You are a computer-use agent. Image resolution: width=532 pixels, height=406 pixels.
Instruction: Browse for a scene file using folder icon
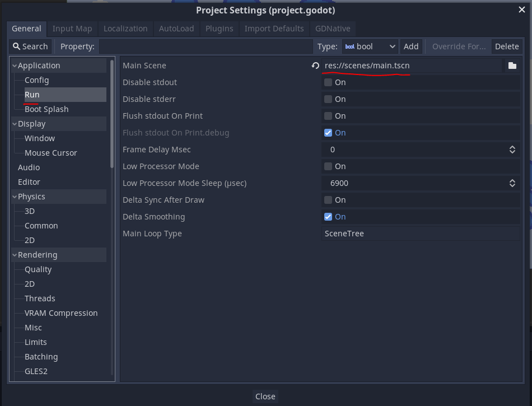[x=512, y=66]
